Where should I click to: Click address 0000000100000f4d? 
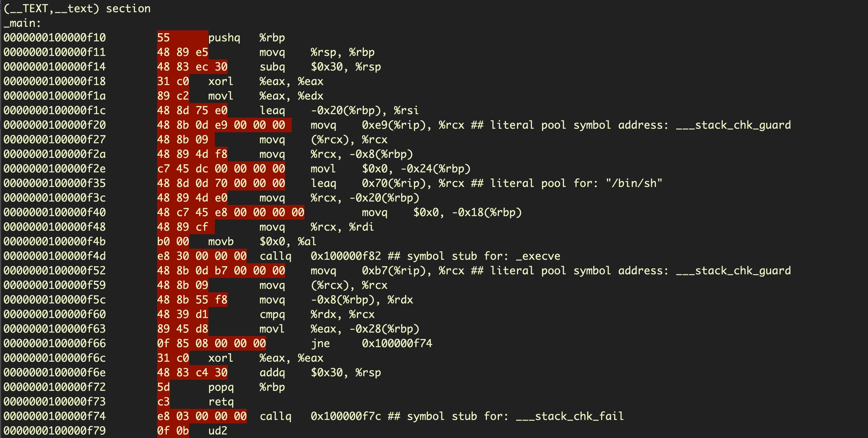pyautogui.click(x=55, y=256)
